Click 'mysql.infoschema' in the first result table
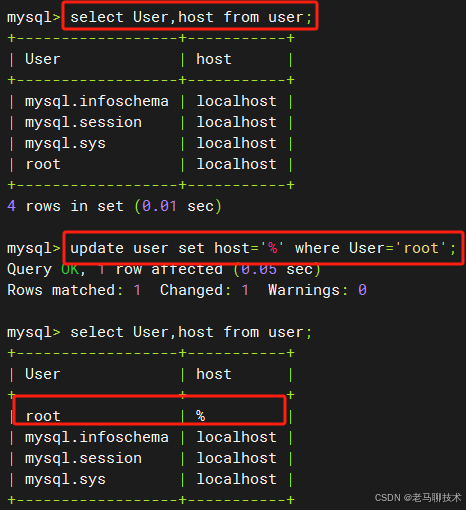Viewport: 466px width, 510px height. [97, 101]
